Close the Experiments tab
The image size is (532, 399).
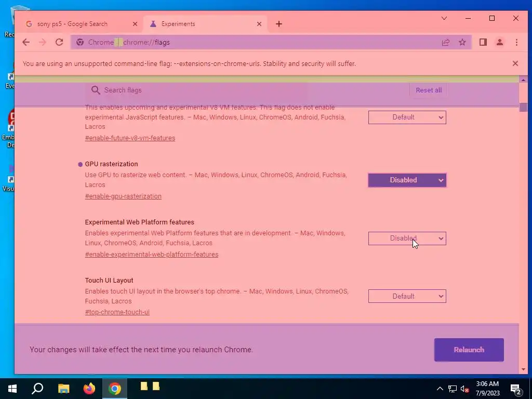tap(259, 24)
